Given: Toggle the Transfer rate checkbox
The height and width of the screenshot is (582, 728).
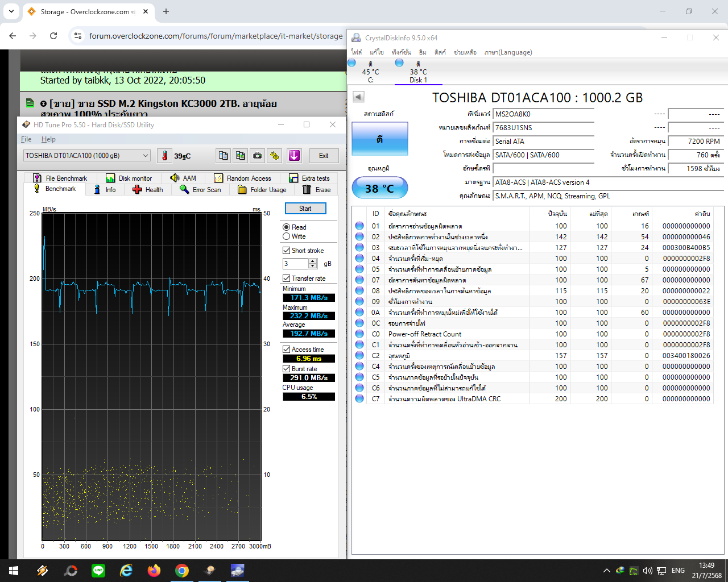Looking at the screenshot, I should [x=287, y=278].
